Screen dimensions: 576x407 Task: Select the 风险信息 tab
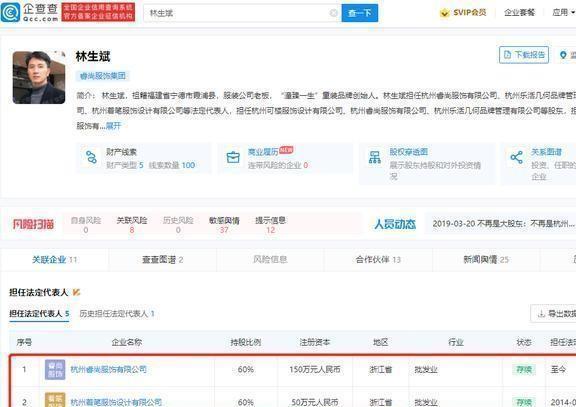pos(270,260)
